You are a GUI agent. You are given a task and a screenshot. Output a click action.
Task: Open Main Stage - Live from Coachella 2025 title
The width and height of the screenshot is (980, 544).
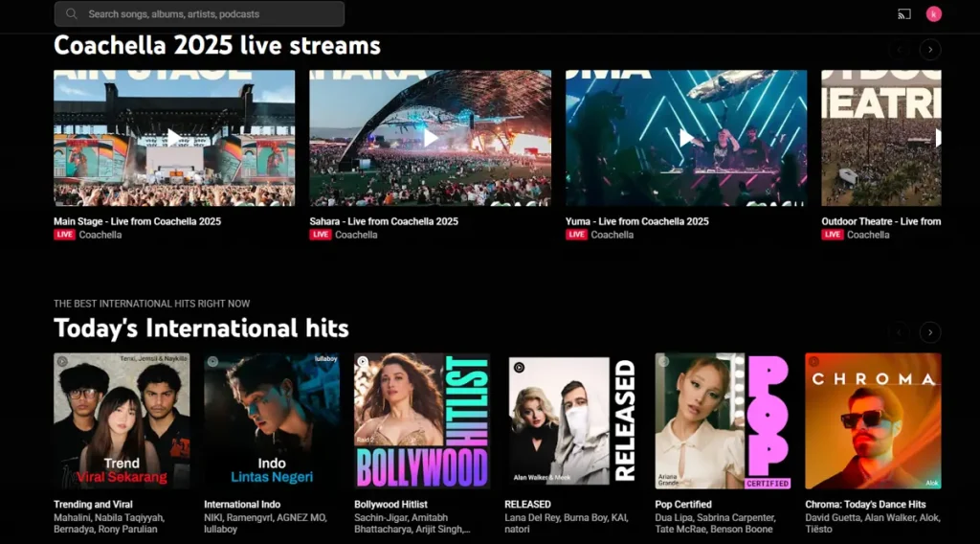tap(137, 221)
